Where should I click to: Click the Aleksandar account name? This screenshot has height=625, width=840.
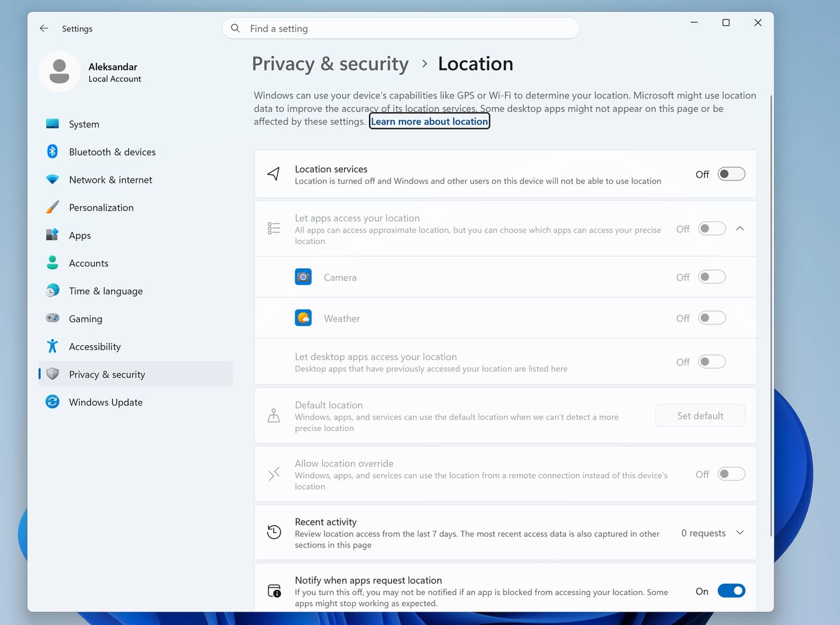[113, 66]
